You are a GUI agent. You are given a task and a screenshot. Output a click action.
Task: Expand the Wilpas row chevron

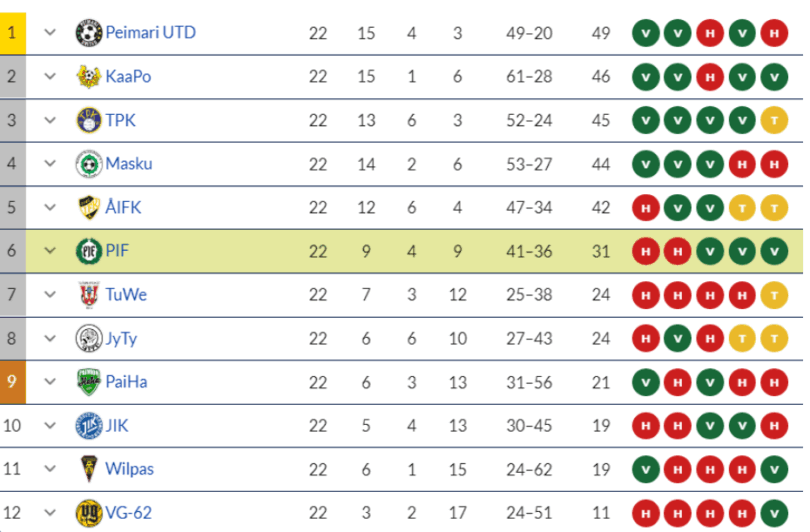point(51,469)
